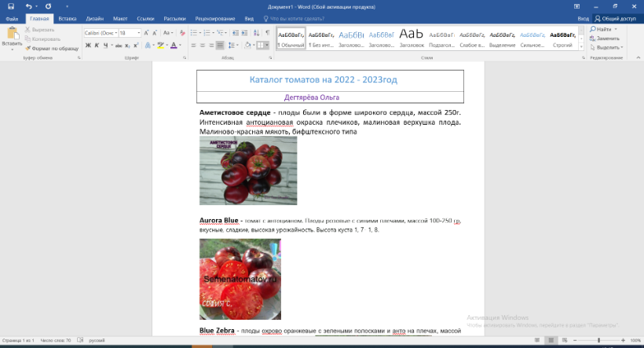This screenshot has width=644, height=348.
Task: Toggle italic formatting (К)
Action: (x=96, y=46)
